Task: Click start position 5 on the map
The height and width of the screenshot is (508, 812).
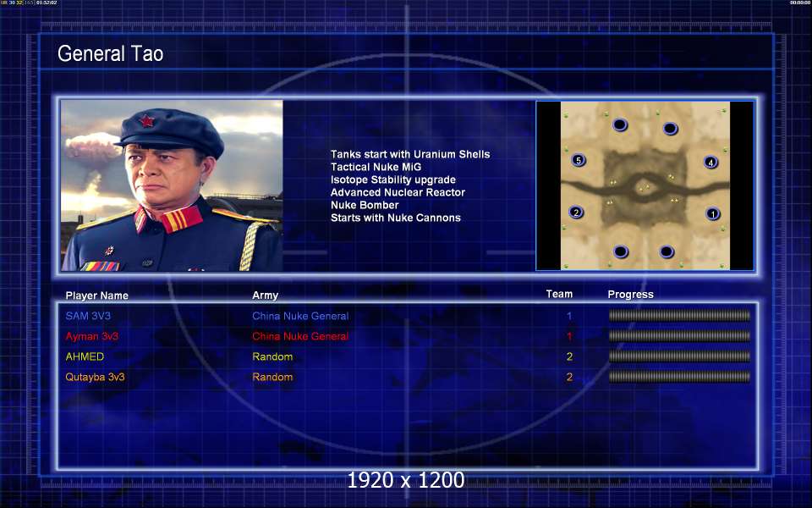Action: pyautogui.click(x=579, y=160)
